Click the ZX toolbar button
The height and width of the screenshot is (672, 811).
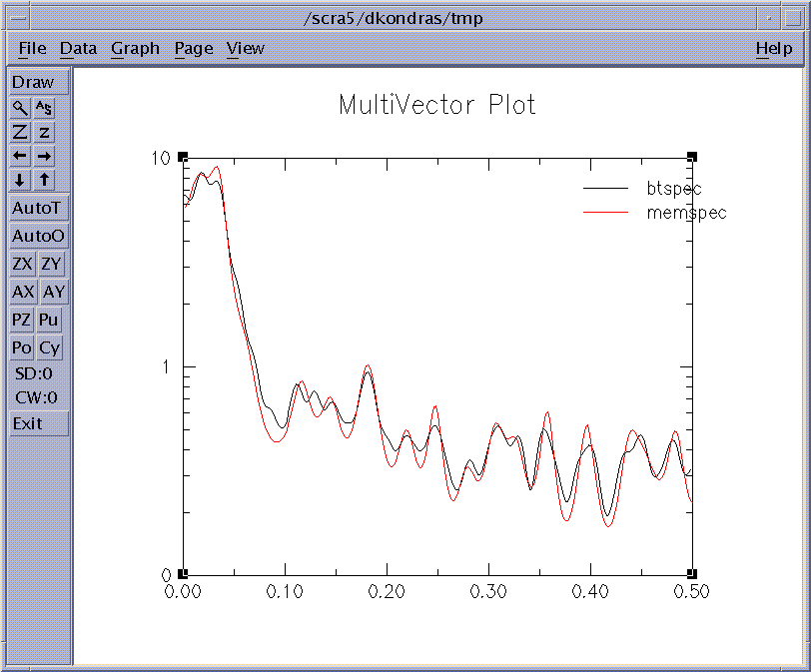point(22,264)
